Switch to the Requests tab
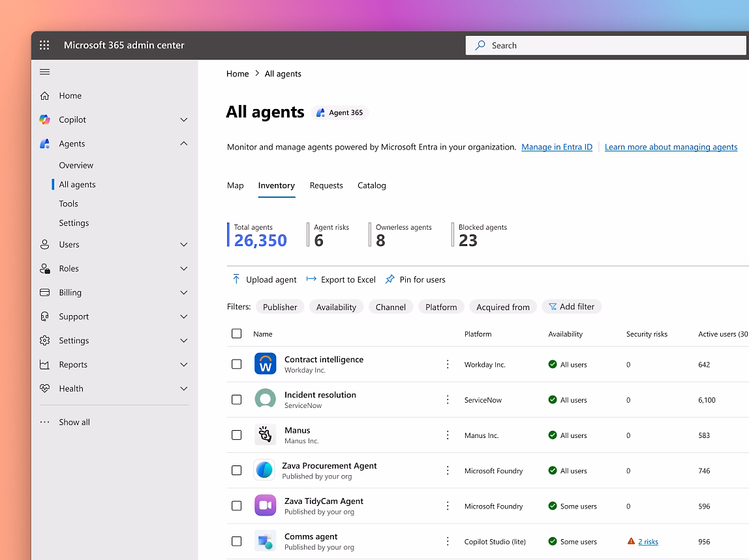Screen dimensions: 749x560 [x=326, y=185]
